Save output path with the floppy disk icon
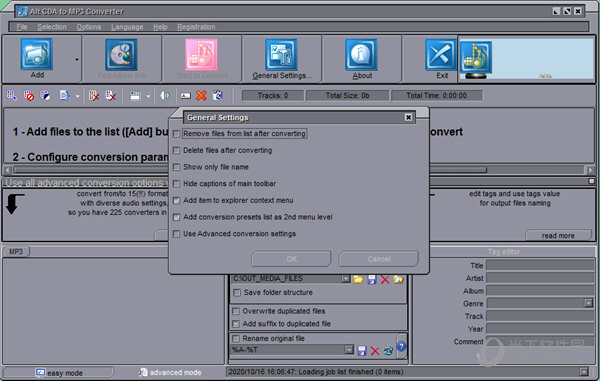 click(x=372, y=280)
